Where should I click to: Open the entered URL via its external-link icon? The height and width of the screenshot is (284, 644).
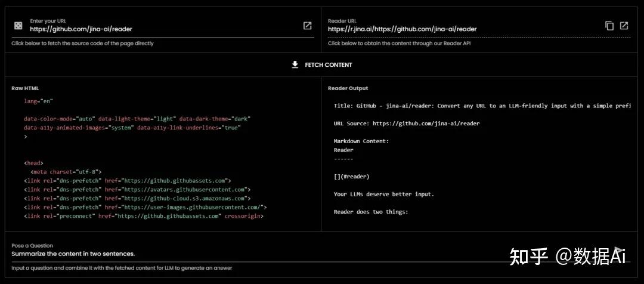click(307, 26)
